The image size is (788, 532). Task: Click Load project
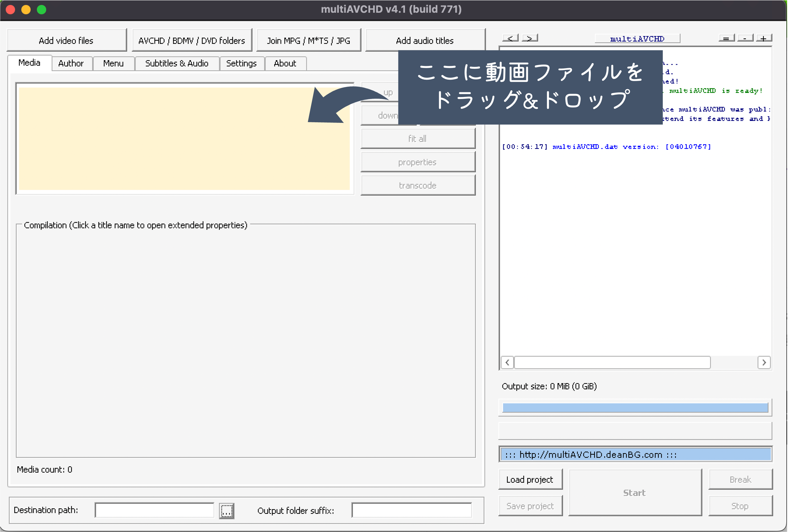coord(530,480)
